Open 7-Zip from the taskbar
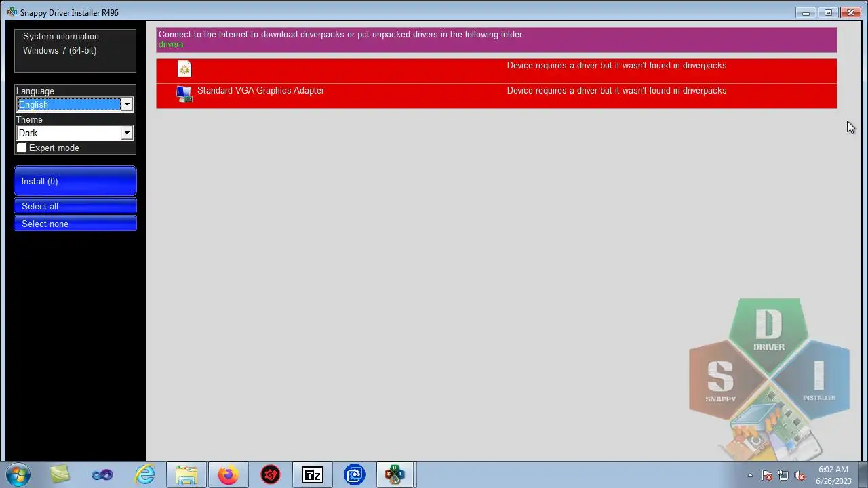The image size is (868, 488). pos(313,474)
